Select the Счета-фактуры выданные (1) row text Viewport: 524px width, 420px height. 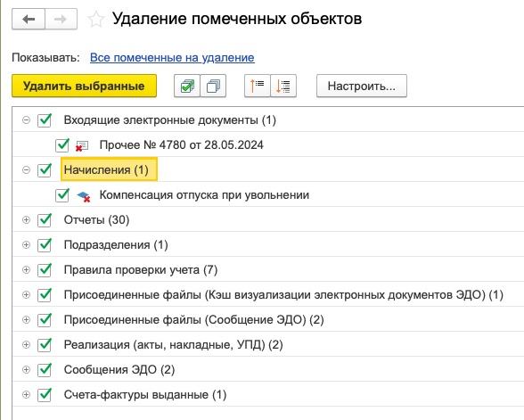click(x=145, y=394)
